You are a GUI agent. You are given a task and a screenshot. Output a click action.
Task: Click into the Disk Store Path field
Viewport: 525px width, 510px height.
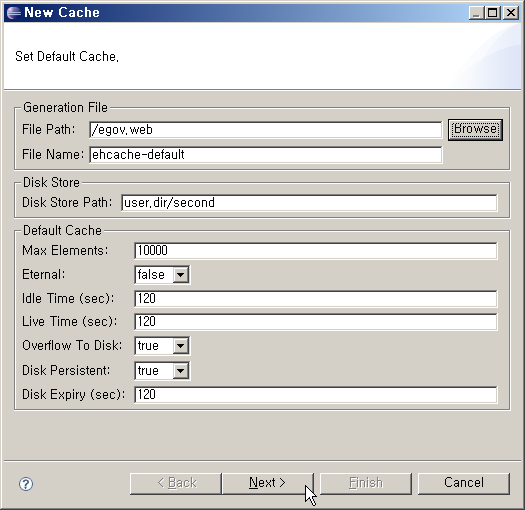(309, 203)
